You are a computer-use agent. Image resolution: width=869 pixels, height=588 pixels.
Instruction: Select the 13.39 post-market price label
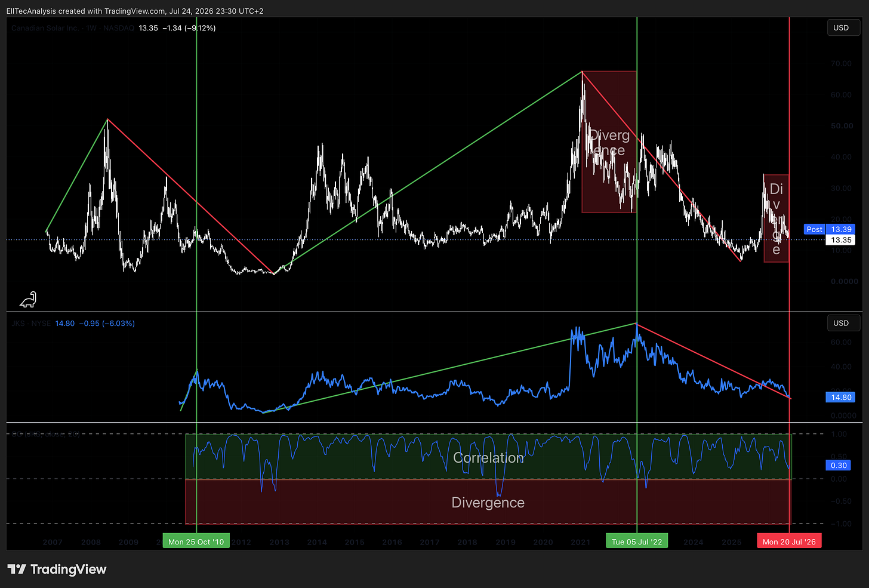841,229
